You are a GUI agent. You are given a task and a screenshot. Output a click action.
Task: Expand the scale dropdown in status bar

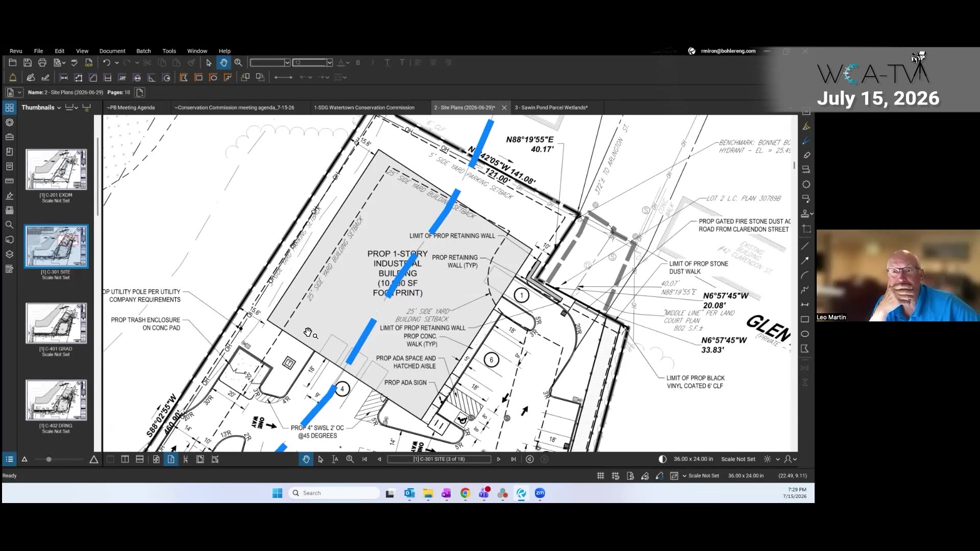(684, 476)
